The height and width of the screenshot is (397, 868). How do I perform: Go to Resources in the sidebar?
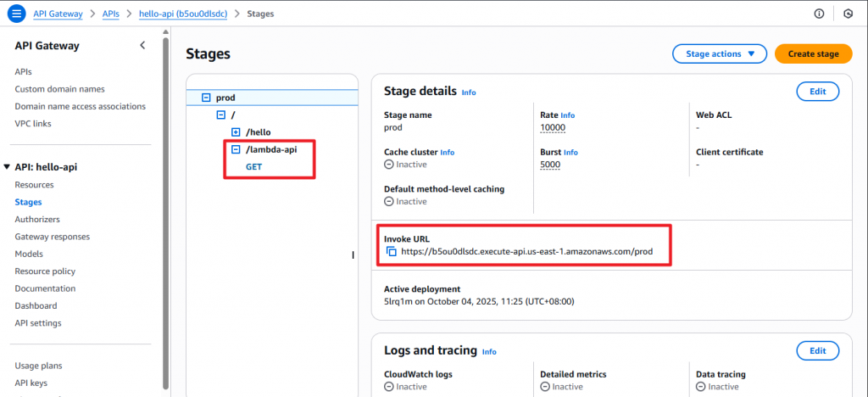pos(34,185)
